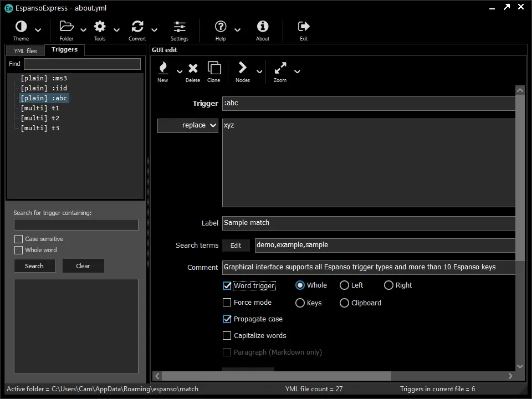This screenshot has height=399, width=532.
Task: Click the Trigger field containing :abc
Action: [369, 104]
